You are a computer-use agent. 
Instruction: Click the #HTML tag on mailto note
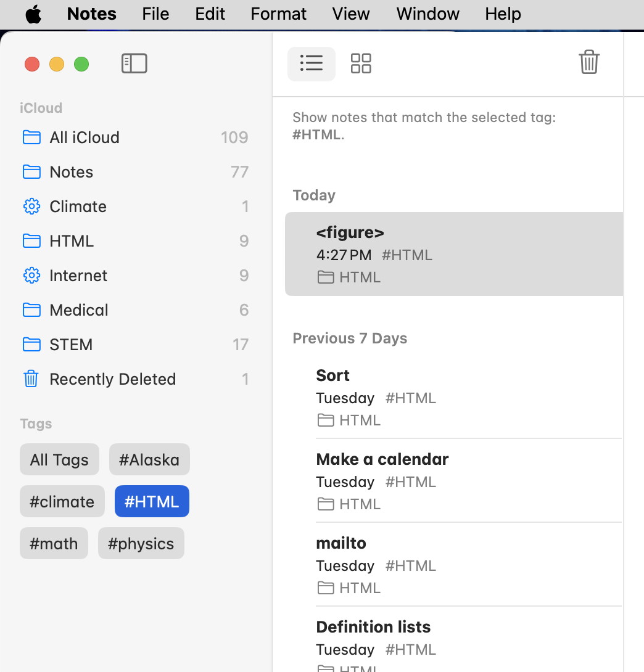point(411,566)
